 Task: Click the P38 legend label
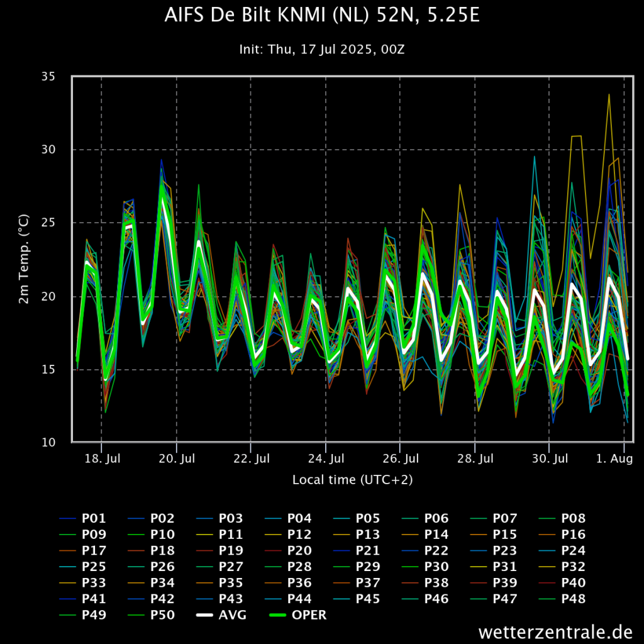tap(436, 582)
